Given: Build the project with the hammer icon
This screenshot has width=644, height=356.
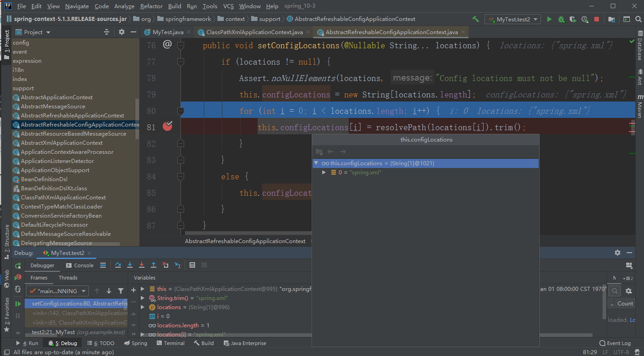Looking at the screenshot, I should coord(475,19).
